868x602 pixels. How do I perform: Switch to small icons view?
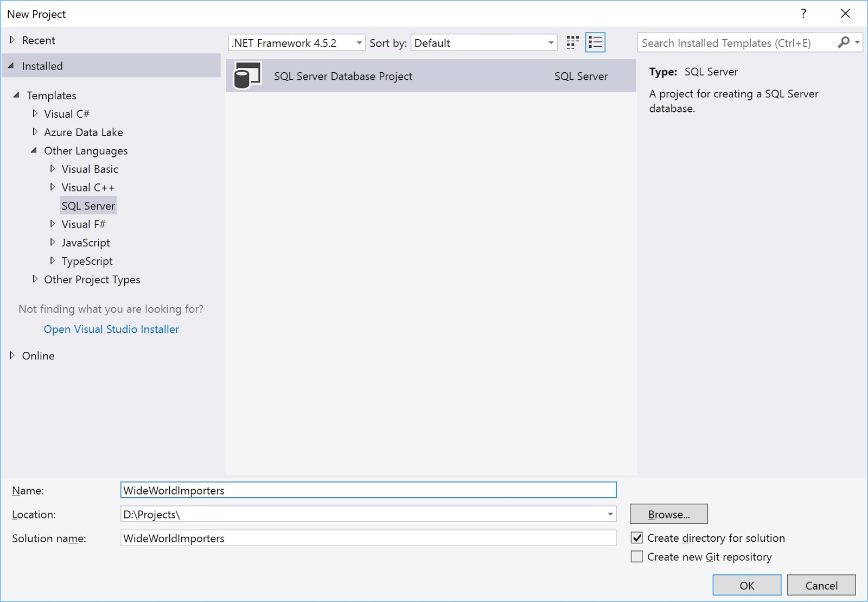[x=572, y=42]
